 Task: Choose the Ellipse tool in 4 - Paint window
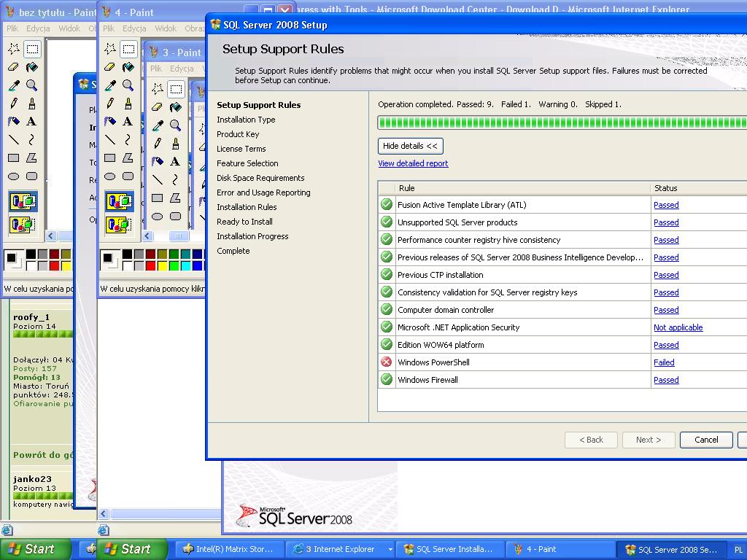pos(110,176)
